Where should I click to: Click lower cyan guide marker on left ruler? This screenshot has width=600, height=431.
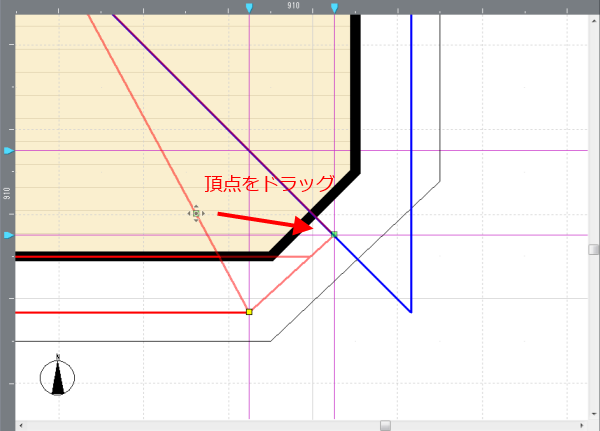click(x=8, y=235)
